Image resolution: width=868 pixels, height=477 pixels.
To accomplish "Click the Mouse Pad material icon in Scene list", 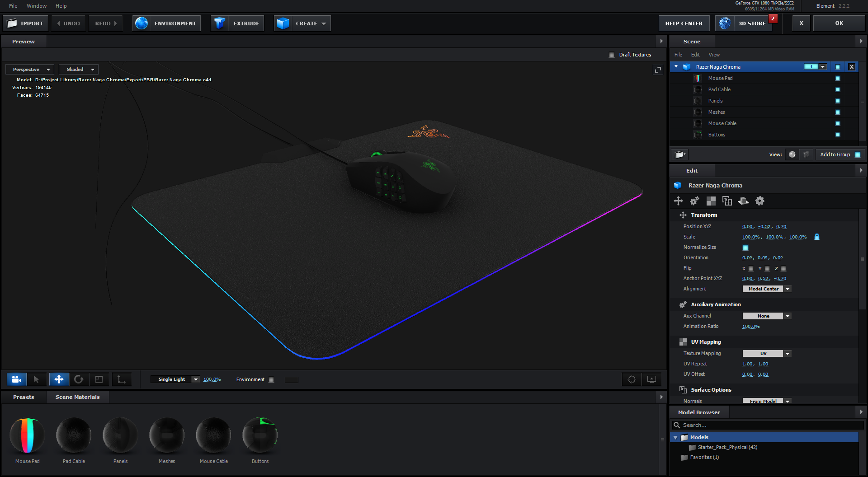I will coord(698,78).
